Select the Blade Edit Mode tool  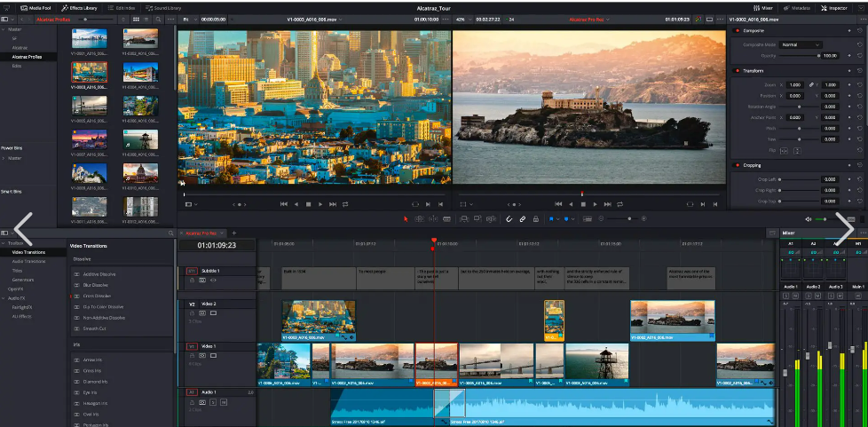click(x=446, y=218)
